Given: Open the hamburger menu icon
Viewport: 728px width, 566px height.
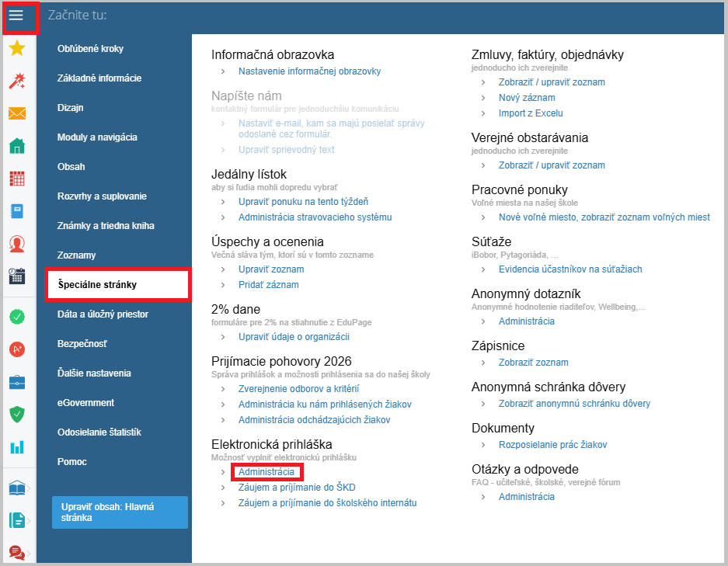Looking at the screenshot, I should click(16, 16).
